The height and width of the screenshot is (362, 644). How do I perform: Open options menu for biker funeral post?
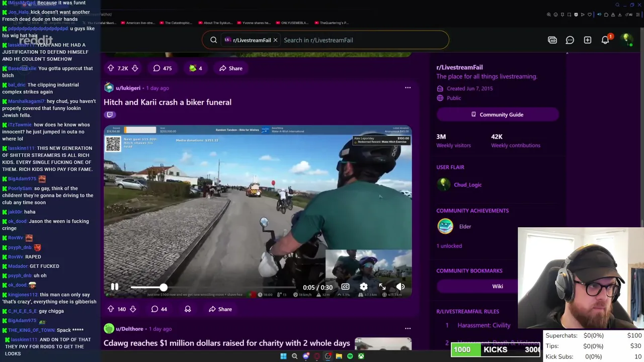click(408, 88)
